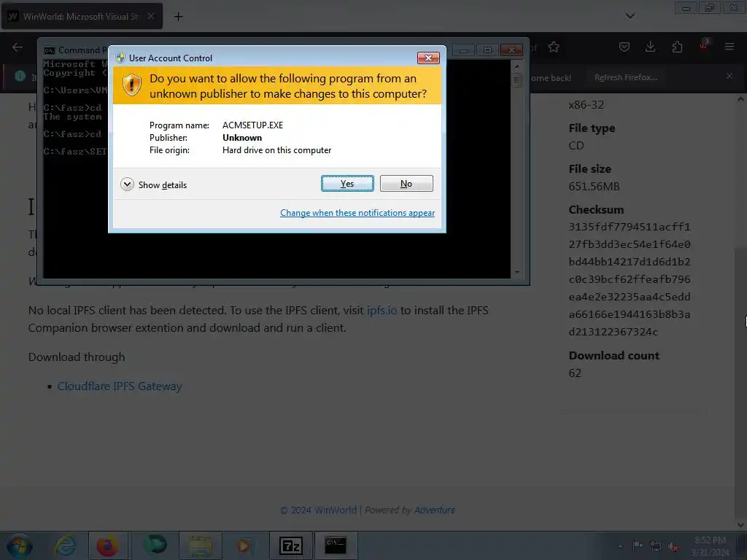Screen dimensions: 747x560
Task: Open the green round app in taskbar
Action: [155, 545]
